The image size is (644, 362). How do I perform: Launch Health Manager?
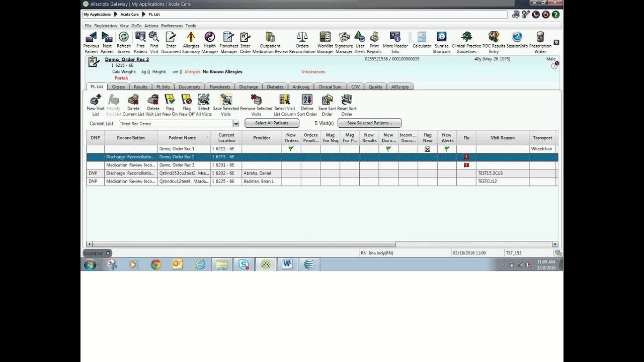click(x=210, y=42)
